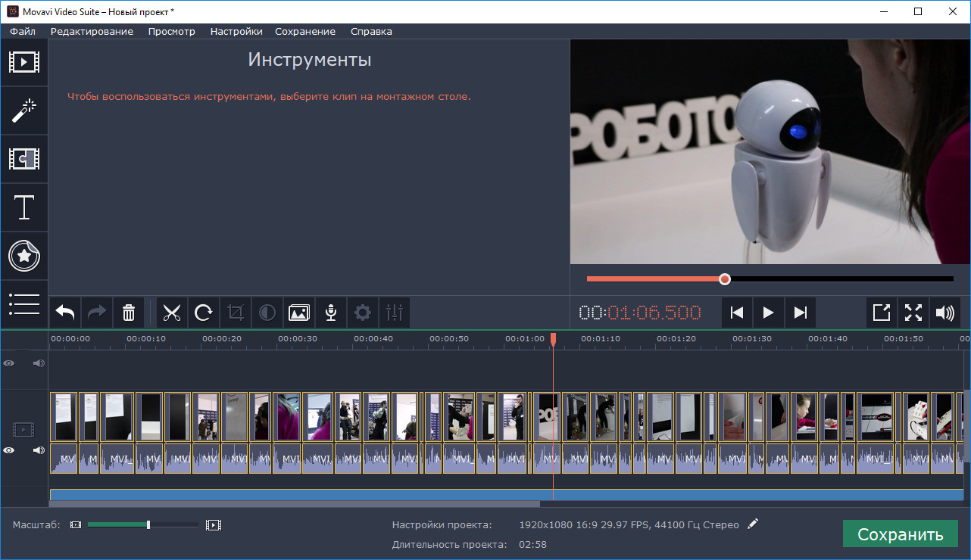971x560 pixels.
Task: Click the rotate clip icon
Action: 204,313
